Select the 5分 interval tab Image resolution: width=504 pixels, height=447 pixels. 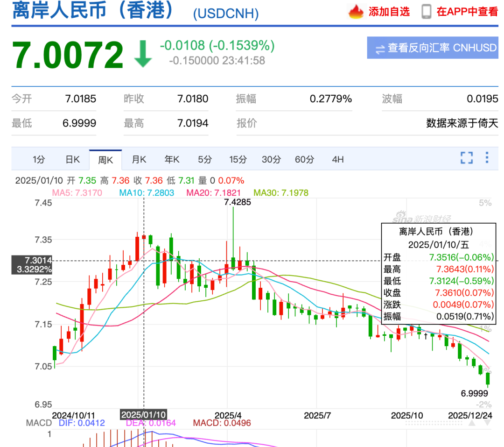[205, 159]
